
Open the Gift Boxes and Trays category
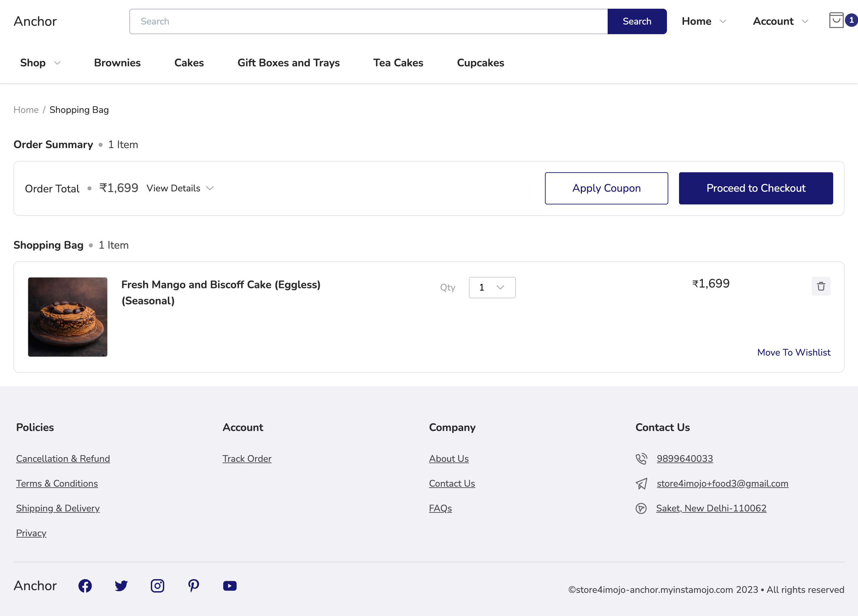(288, 63)
